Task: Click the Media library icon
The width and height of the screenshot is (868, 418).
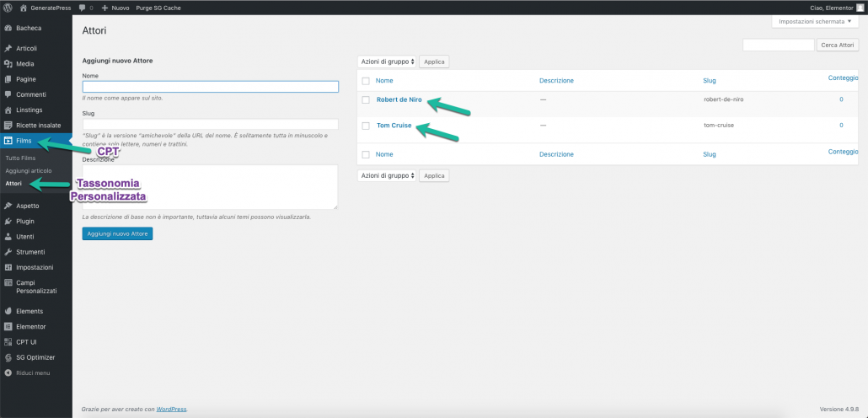Action: click(x=8, y=64)
